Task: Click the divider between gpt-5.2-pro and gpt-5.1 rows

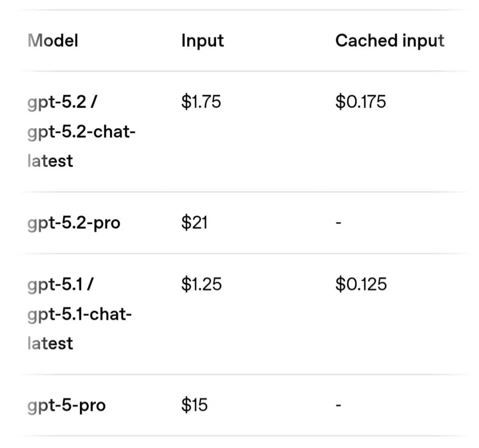Action: point(239,253)
